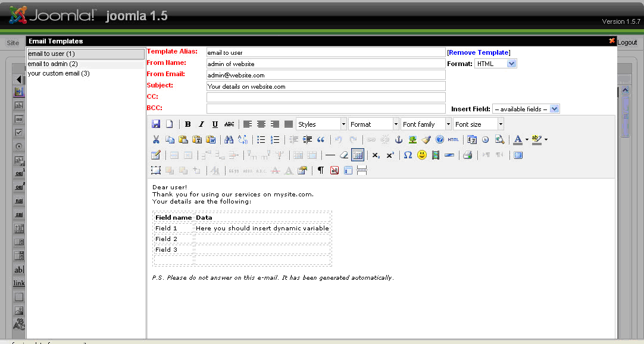The height and width of the screenshot is (344, 644).
Task: Open the HTML source editor icon
Action: (x=454, y=140)
